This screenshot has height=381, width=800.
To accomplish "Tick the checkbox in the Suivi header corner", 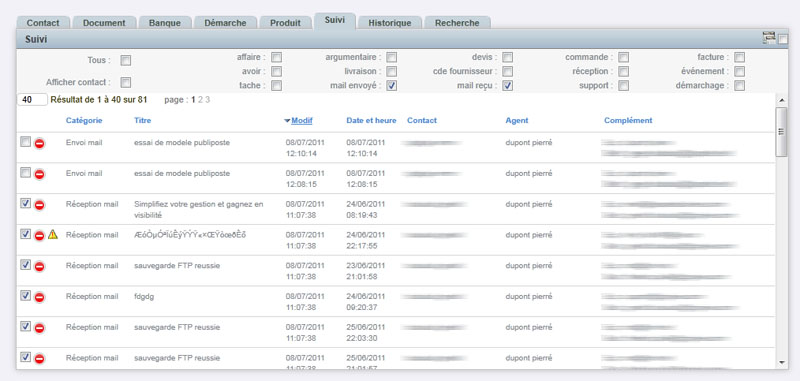I will tap(783, 39).
